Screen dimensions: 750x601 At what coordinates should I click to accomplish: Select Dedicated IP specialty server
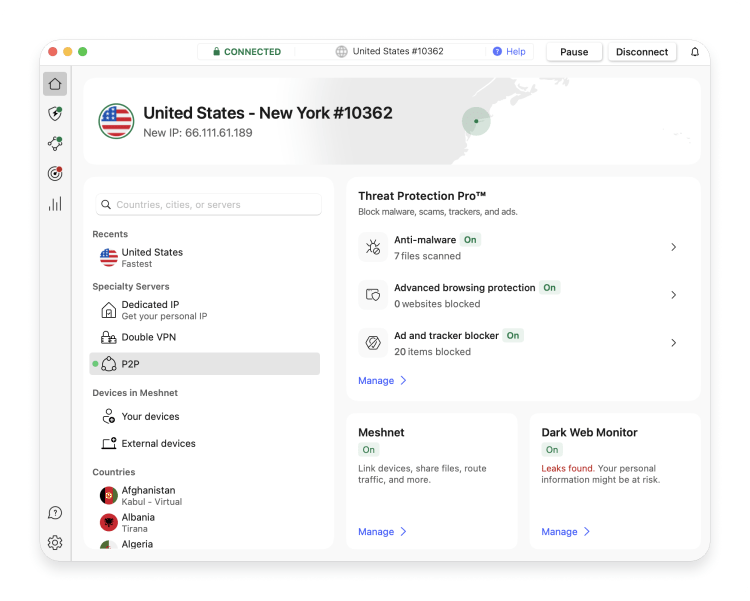click(205, 310)
